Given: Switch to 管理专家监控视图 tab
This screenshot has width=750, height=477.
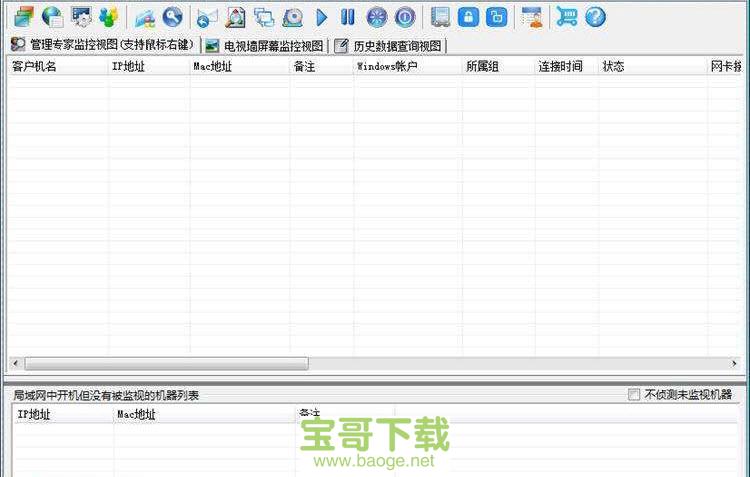Looking at the screenshot, I should pos(103,45).
